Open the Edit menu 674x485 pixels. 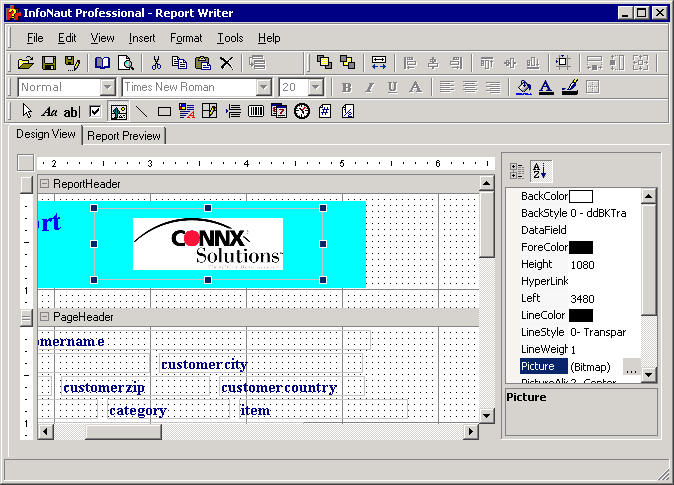(x=67, y=38)
